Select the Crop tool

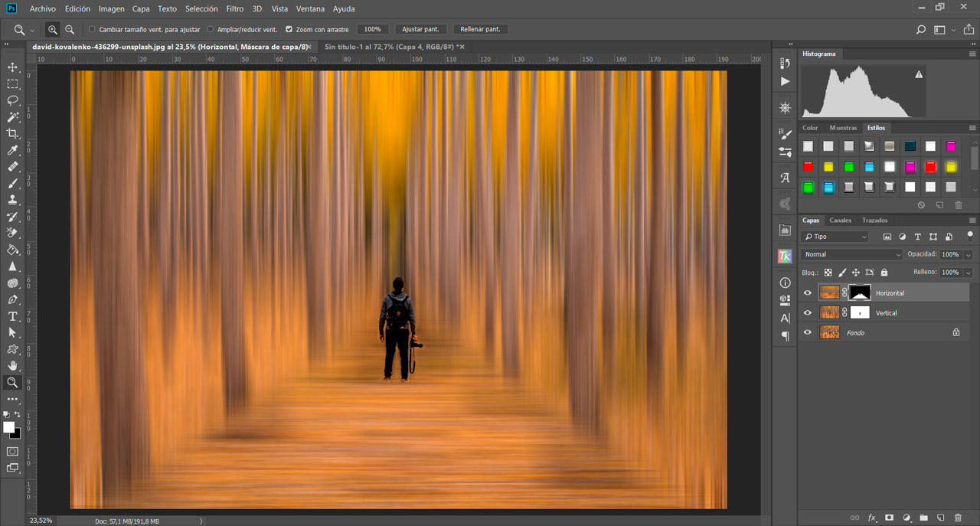click(x=12, y=134)
